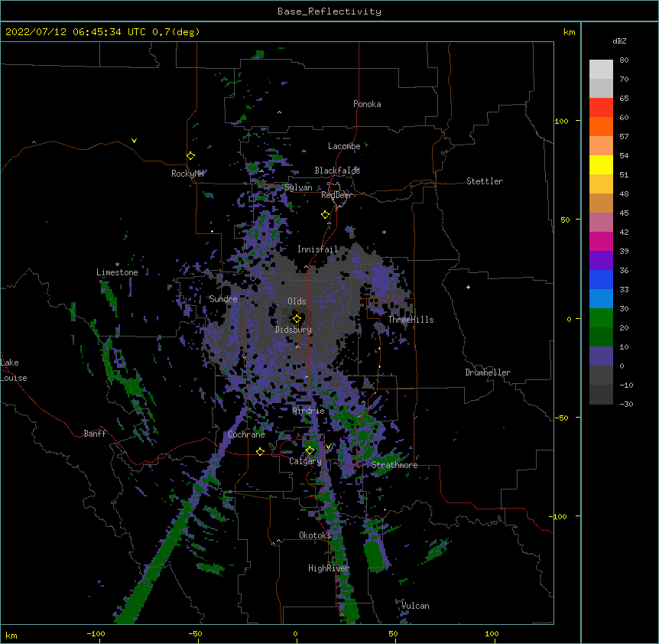Screen dimensions: 659x644
Task: Click the Lacombe city label
Action: tap(344, 146)
